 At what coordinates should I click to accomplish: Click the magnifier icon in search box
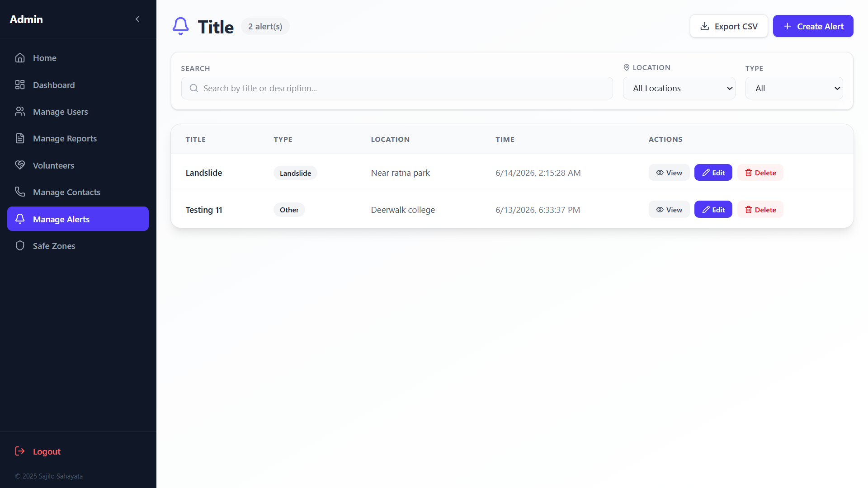coord(193,88)
